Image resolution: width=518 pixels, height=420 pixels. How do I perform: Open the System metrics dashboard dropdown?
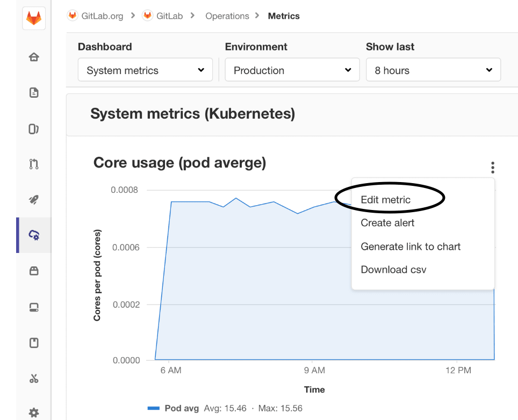145,70
